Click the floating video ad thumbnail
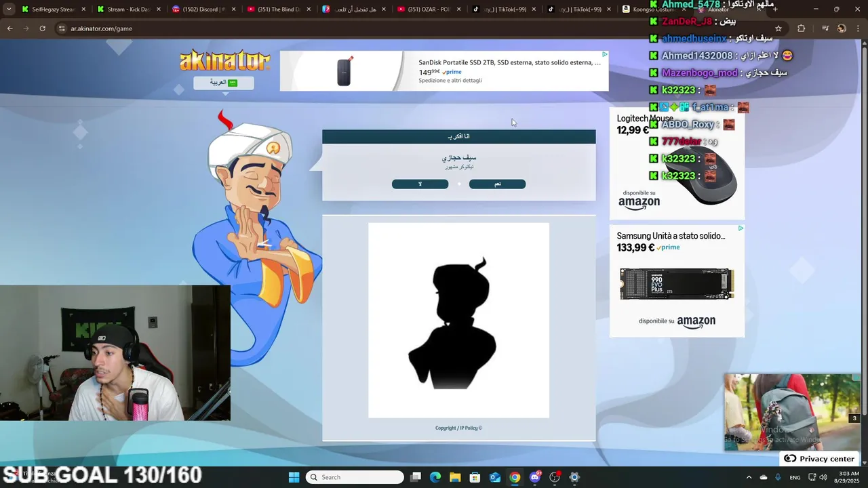Viewport: 868px width, 488px height. point(792,412)
